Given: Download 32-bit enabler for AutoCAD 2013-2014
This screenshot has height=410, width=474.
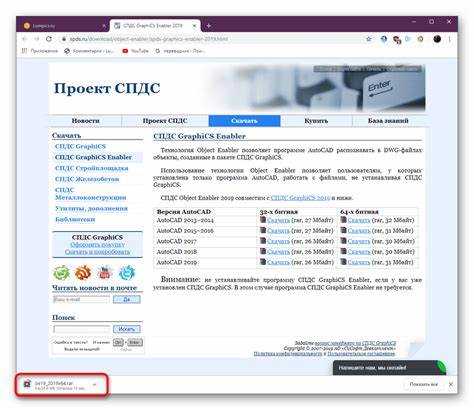Looking at the screenshot, I should coord(278,220).
